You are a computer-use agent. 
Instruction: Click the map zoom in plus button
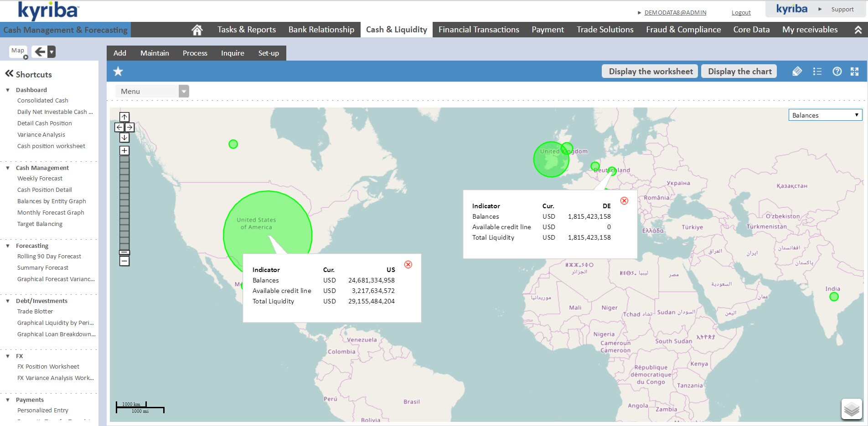point(124,151)
